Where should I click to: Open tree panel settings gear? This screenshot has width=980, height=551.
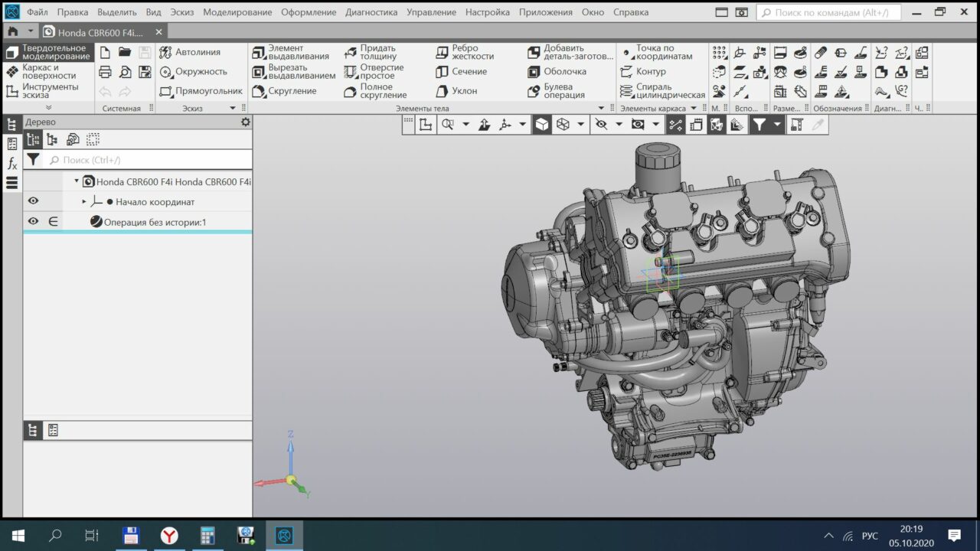[245, 122]
